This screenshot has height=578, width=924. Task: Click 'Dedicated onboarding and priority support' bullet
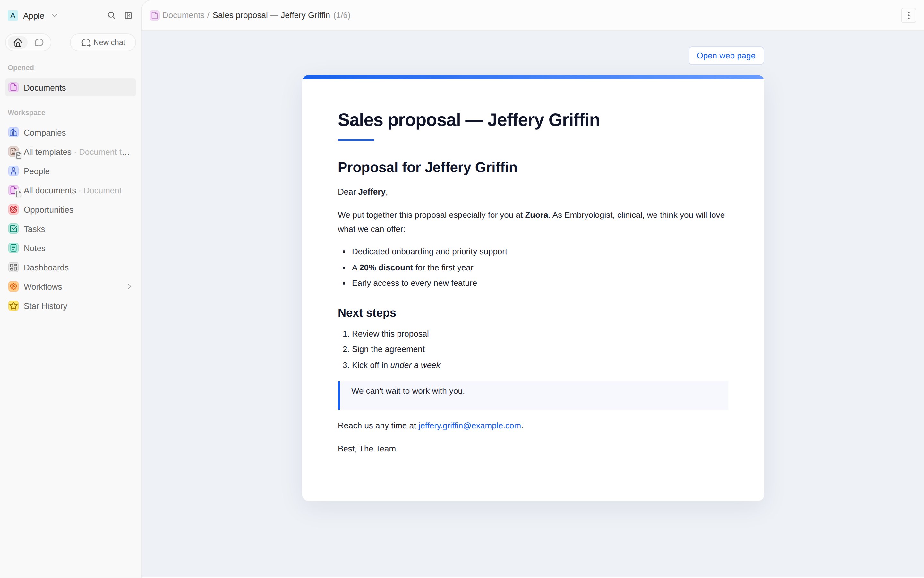click(430, 251)
